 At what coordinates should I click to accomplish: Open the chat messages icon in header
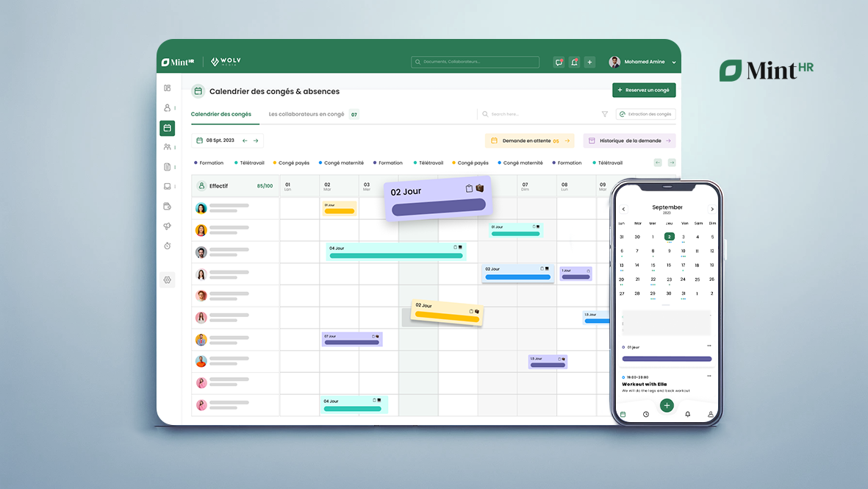coord(559,63)
